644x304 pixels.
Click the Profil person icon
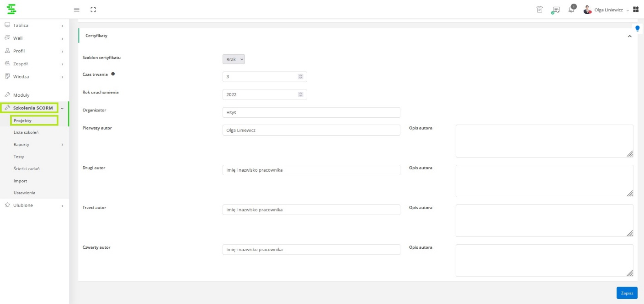click(x=7, y=51)
